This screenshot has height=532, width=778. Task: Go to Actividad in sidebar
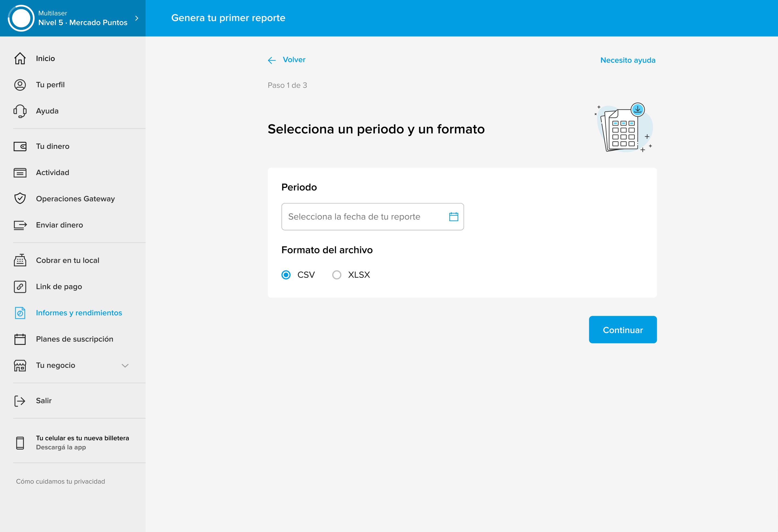53,173
